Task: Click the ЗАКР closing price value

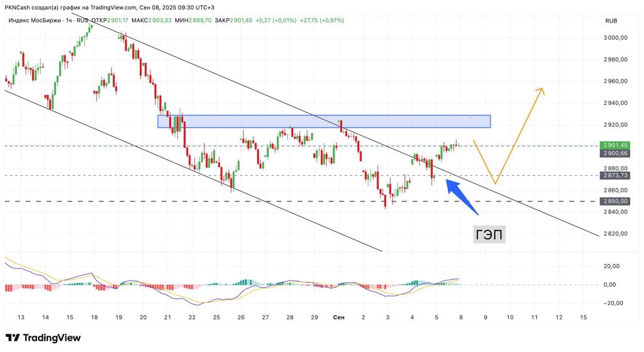Action: [x=241, y=21]
